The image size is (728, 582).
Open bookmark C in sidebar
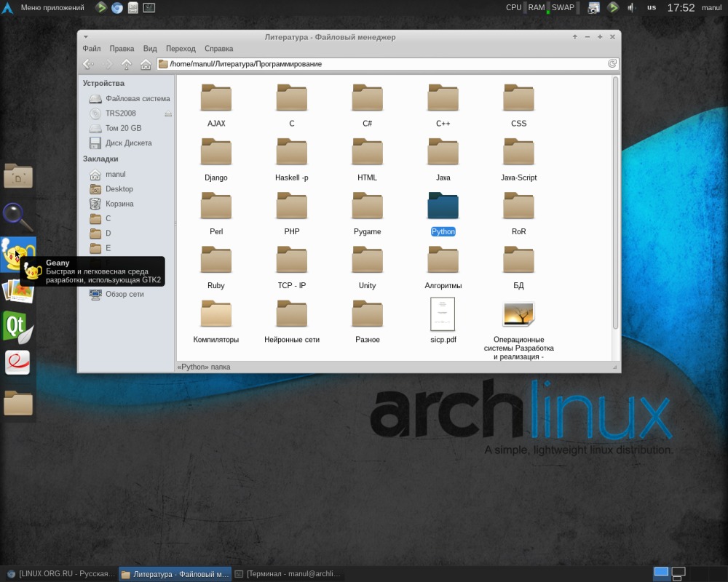point(100,218)
